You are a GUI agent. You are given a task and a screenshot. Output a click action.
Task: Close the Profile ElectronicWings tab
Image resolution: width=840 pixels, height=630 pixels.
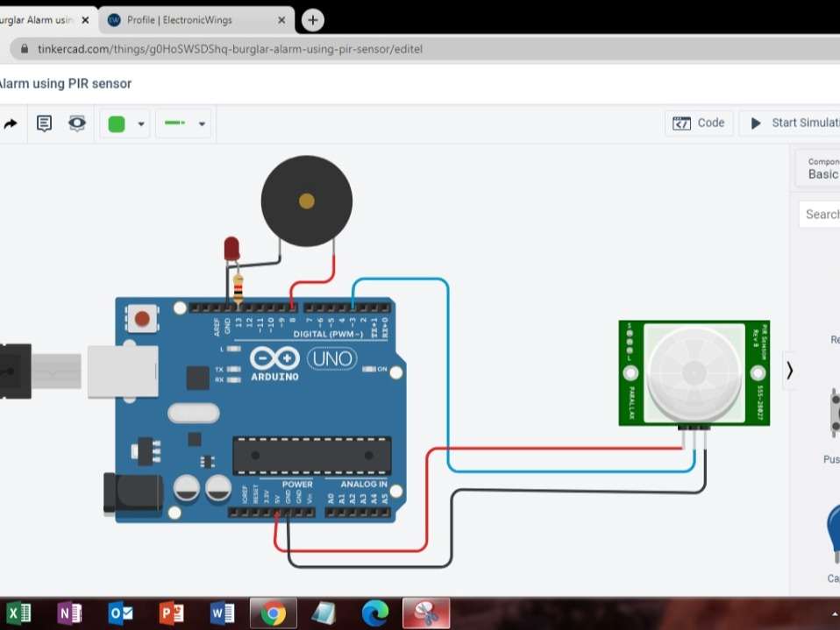281,20
